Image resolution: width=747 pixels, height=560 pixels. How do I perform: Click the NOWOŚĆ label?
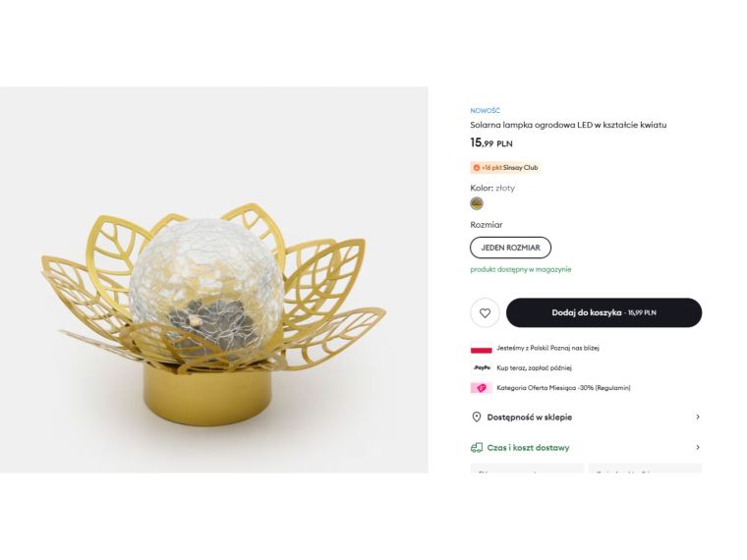[x=485, y=111]
